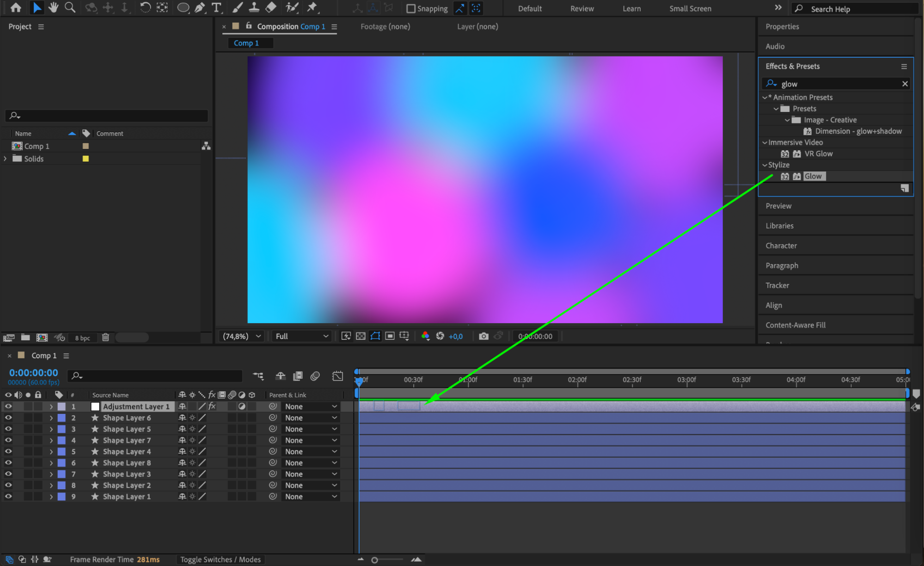Viewport: 924px width, 566px height.
Task: Open the Character panel
Action: click(781, 246)
